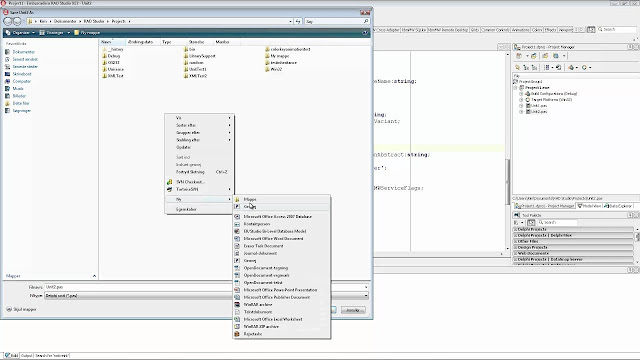Screen dimensions: 640x360
Task: Click the first icon in Project Manager toolbar
Action: 519,56
